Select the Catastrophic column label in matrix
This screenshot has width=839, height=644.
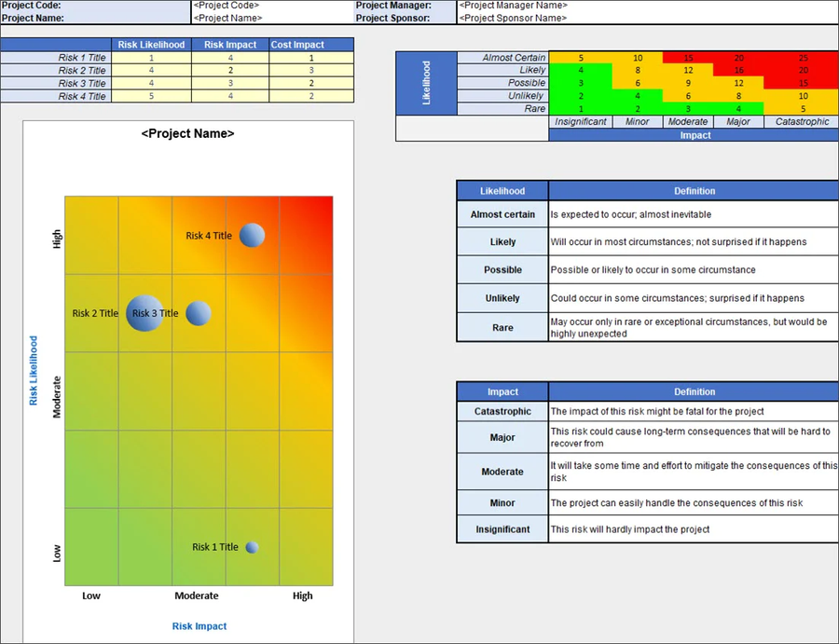pos(801,122)
